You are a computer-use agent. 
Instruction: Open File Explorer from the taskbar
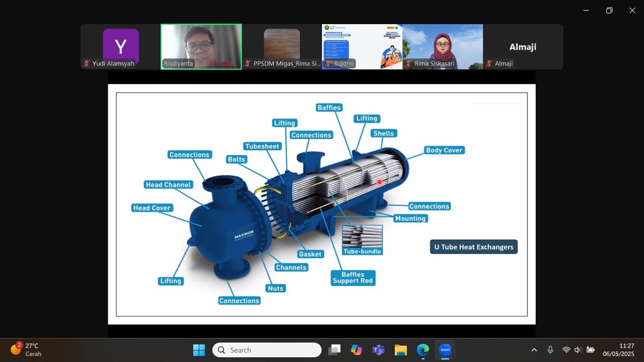(400, 350)
